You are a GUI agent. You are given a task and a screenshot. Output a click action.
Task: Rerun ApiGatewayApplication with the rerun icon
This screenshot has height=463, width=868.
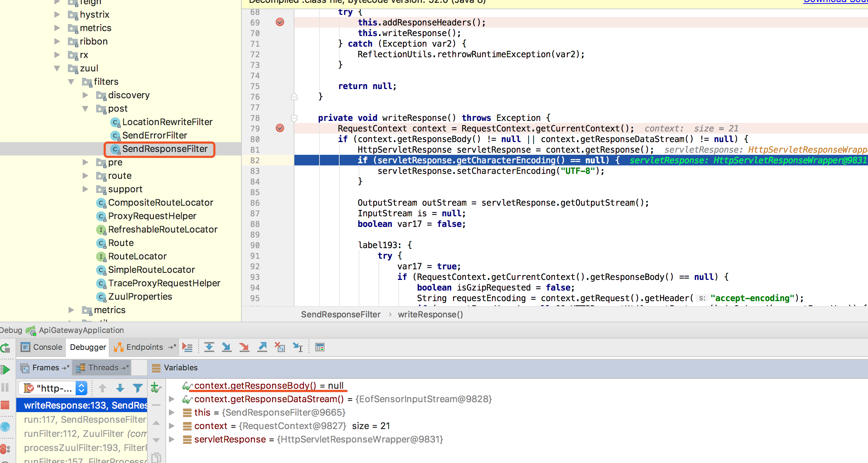5,348
